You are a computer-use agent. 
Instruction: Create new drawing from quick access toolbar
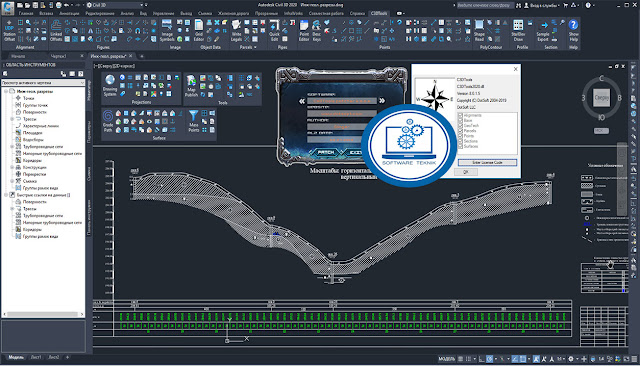pos(20,5)
